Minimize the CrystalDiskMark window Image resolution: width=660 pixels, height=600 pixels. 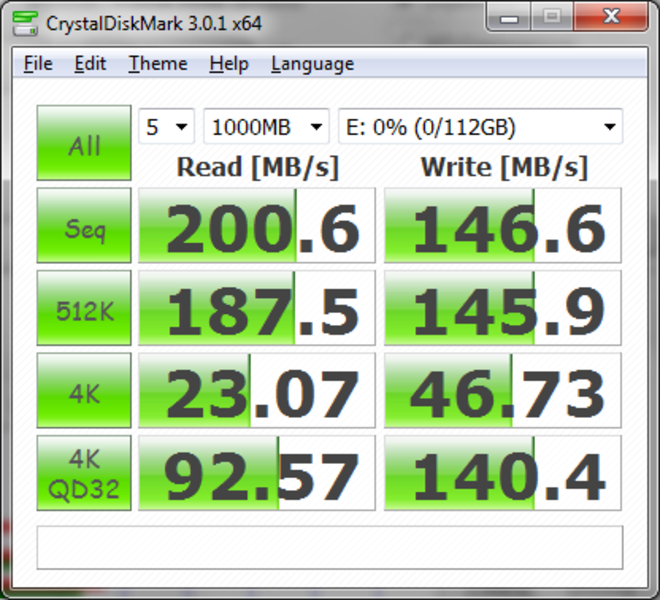point(508,17)
